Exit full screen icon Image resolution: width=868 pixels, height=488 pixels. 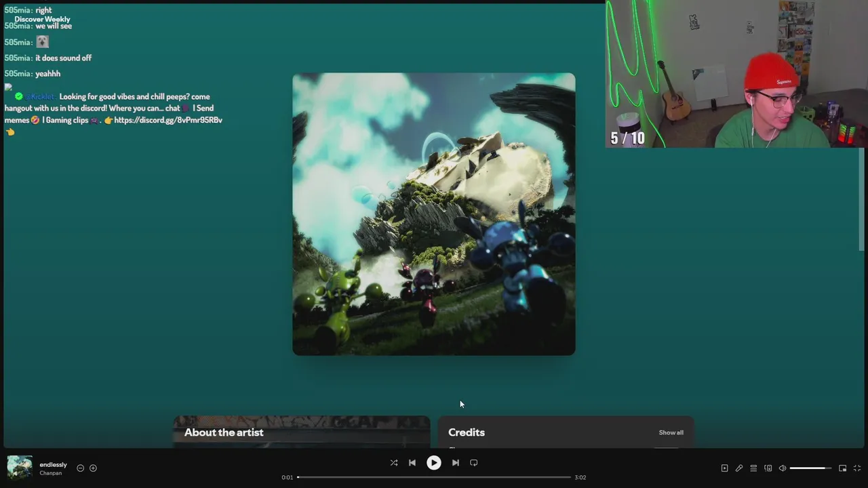click(x=857, y=468)
